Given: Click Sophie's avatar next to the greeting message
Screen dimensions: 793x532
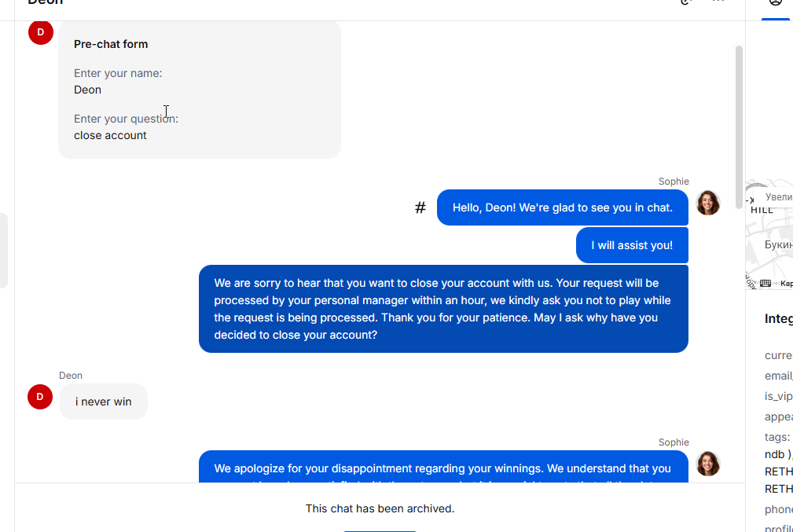Looking at the screenshot, I should tap(707, 203).
